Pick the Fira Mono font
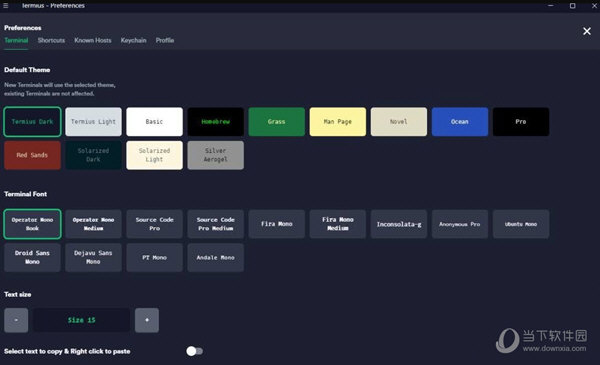Image resolution: width=600 pixels, height=365 pixels. [x=277, y=224]
